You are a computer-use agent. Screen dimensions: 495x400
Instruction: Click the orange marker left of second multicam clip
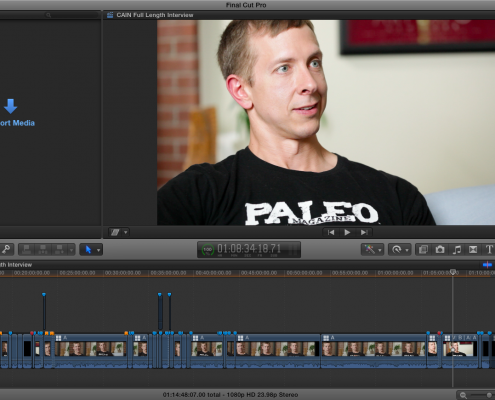[126, 333]
